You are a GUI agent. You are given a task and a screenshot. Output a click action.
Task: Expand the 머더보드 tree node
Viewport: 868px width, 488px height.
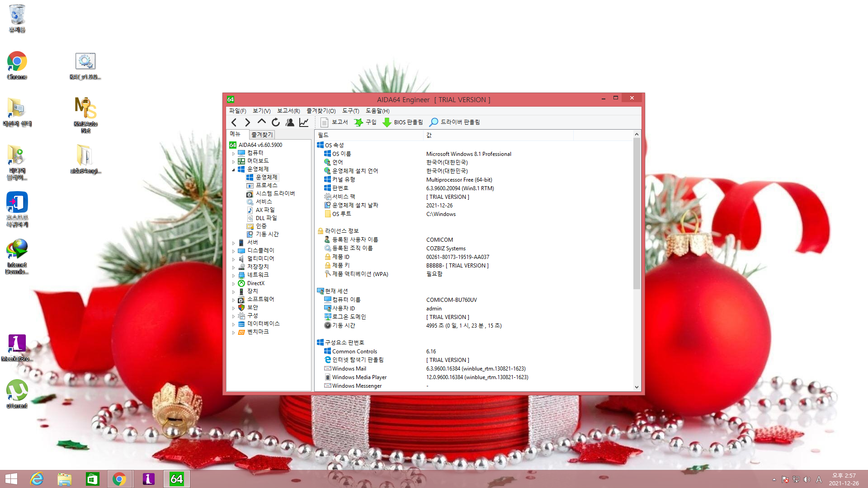point(233,161)
